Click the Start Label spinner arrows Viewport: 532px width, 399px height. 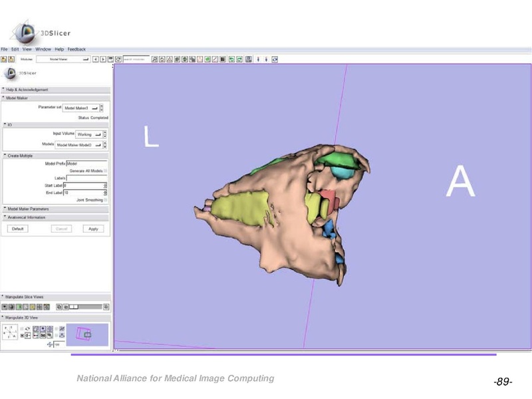(x=105, y=186)
